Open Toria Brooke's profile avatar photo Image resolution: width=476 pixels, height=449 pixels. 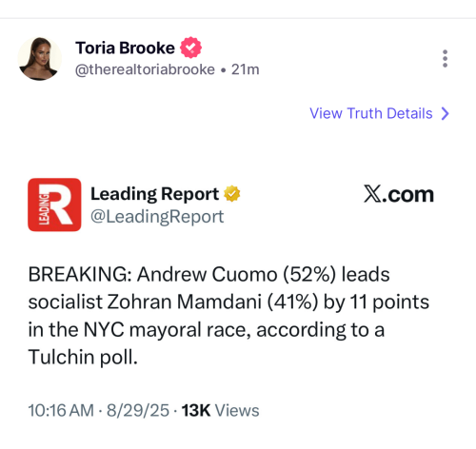click(40, 59)
